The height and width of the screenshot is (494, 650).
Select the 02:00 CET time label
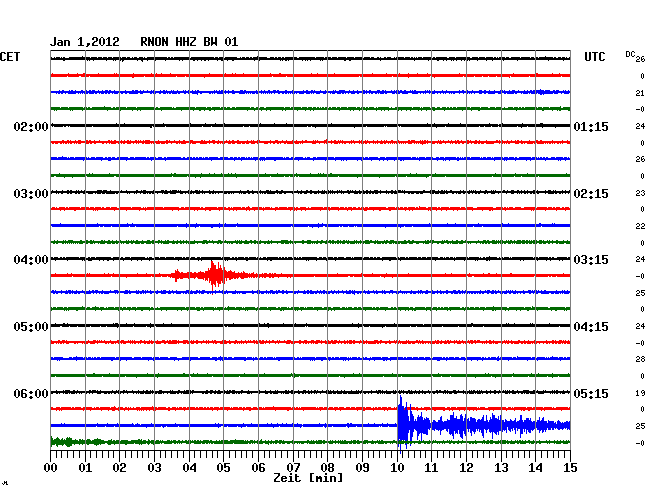(x=31, y=126)
